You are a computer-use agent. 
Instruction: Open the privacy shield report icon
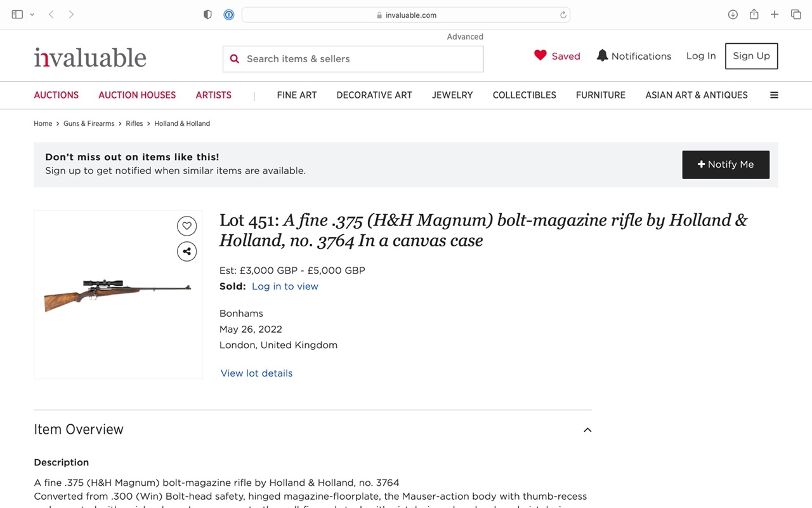coord(207,15)
